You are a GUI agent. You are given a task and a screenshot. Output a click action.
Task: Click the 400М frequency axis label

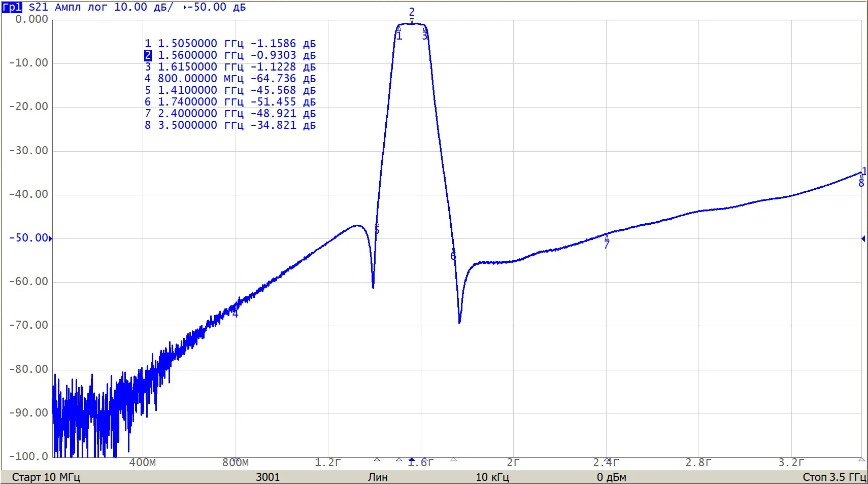click(x=143, y=463)
